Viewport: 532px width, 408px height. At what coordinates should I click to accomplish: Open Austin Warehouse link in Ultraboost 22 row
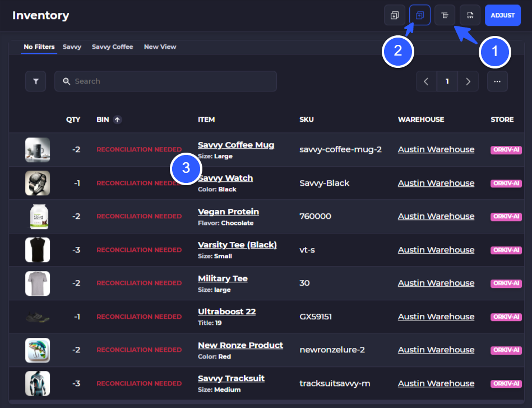[436, 317]
